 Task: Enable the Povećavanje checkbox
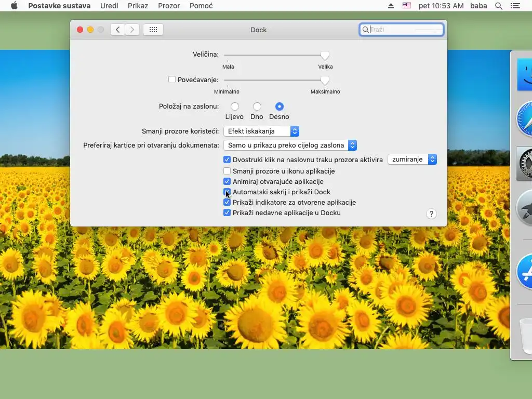coord(171,79)
